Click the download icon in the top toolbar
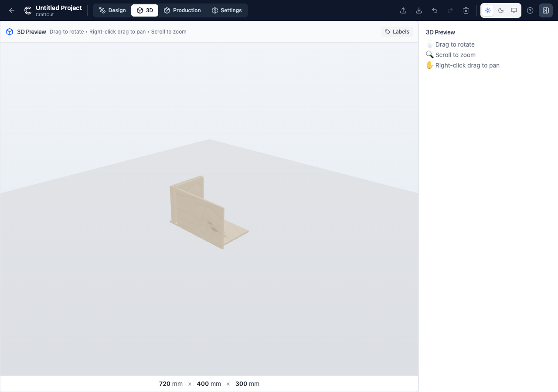 point(418,10)
